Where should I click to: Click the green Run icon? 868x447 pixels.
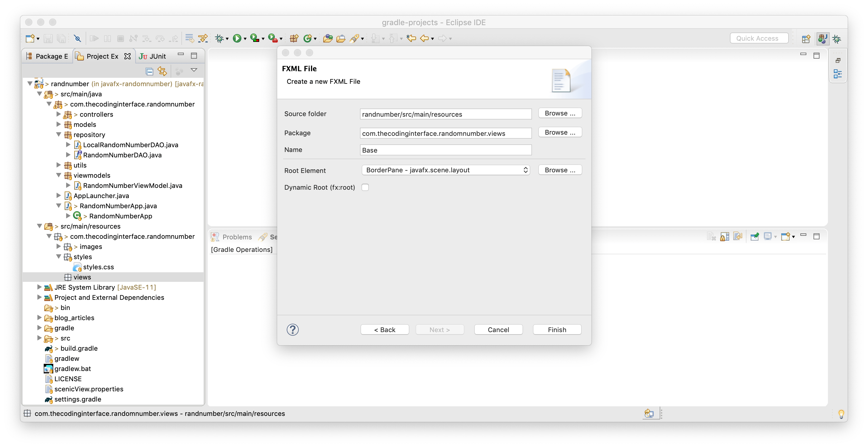[x=238, y=38]
